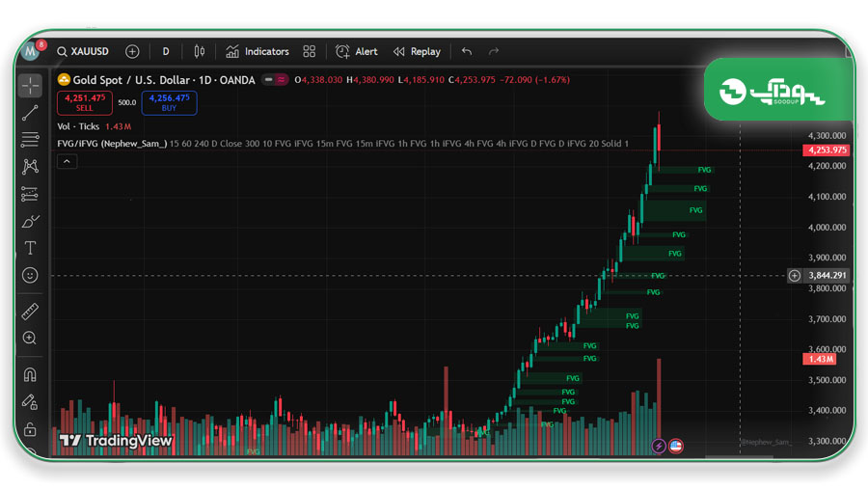The image size is (868, 490).
Task: Open the D timeframe interval dropdown
Action: [x=166, y=51]
